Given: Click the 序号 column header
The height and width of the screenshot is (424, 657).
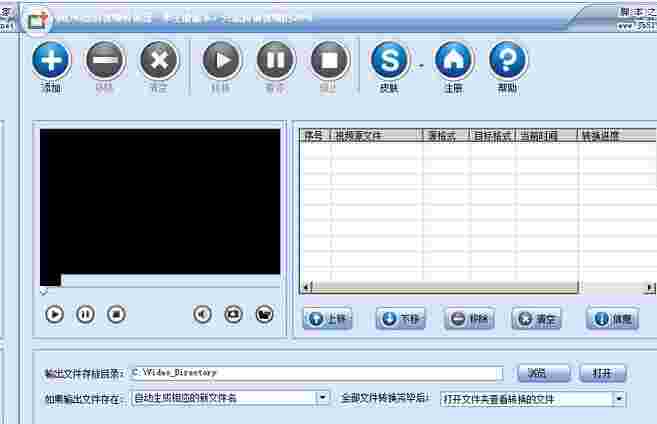Looking at the screenshot, I should (x=315, y=135).
